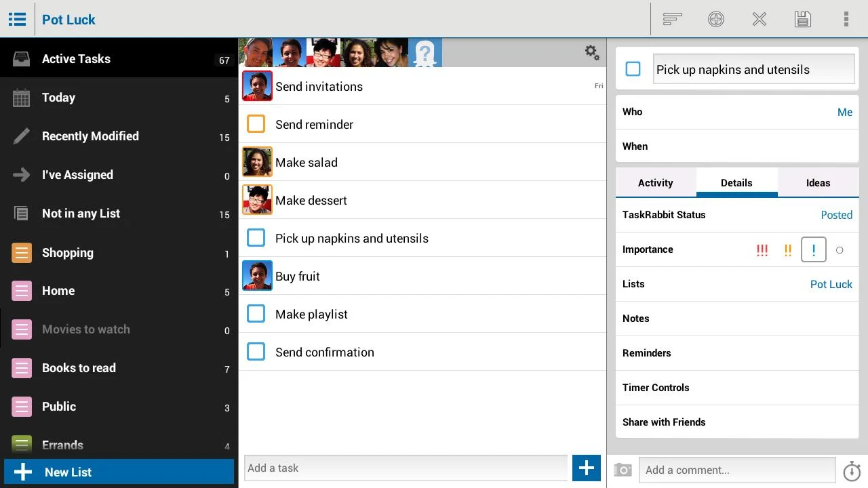Open Recently Modified pencil icon

pos(21,136)
